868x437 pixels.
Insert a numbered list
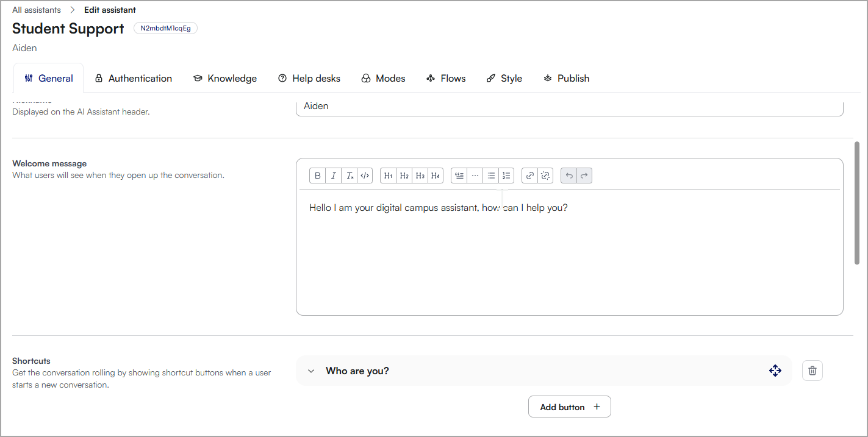[506, 176]
